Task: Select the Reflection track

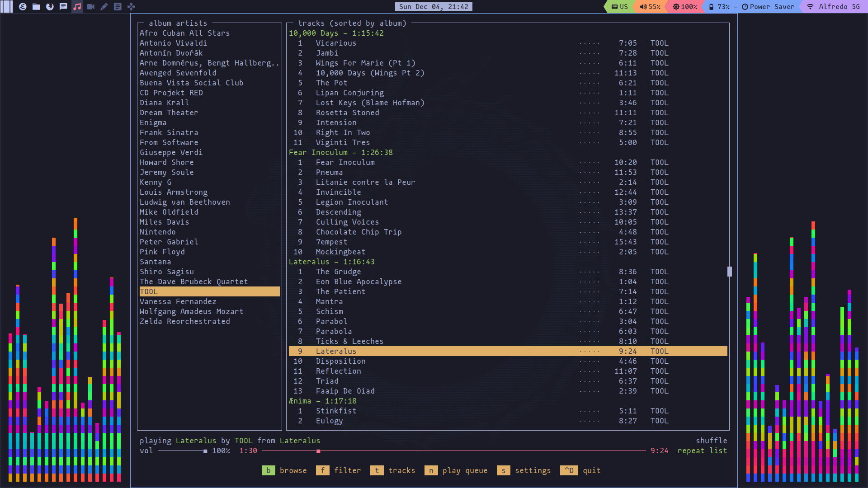Action: [508, 371]
